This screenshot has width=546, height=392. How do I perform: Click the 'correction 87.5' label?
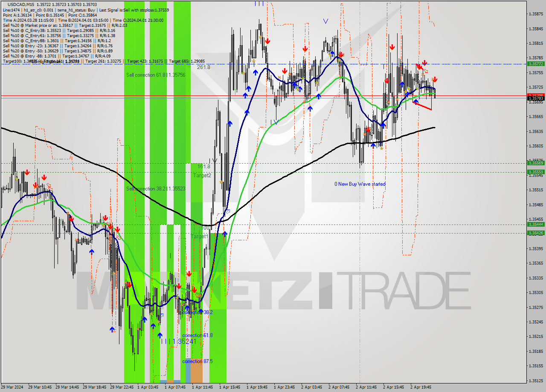pyautogui.click(x=197, y=361)
